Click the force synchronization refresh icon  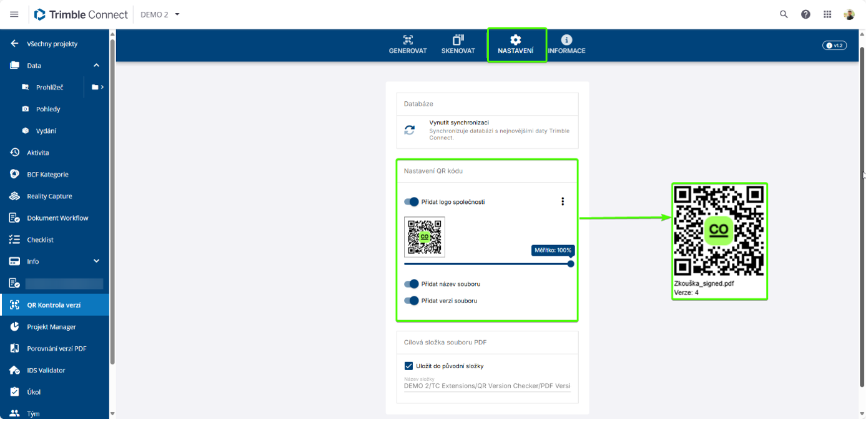[x=410, y=130]
